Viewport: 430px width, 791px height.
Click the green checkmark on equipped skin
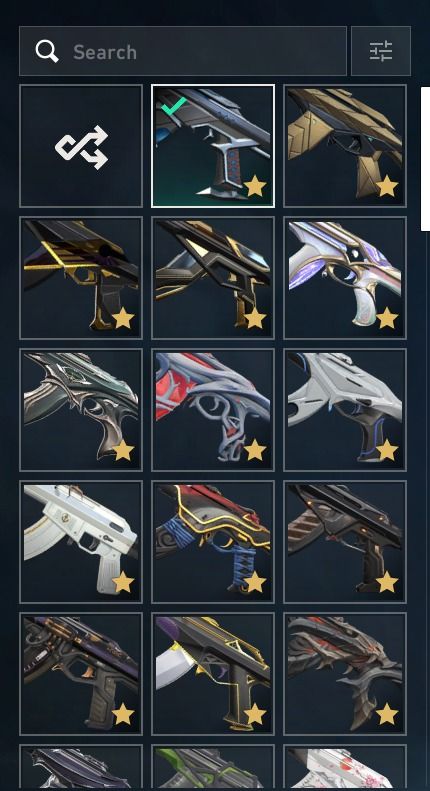click(173, 105)
